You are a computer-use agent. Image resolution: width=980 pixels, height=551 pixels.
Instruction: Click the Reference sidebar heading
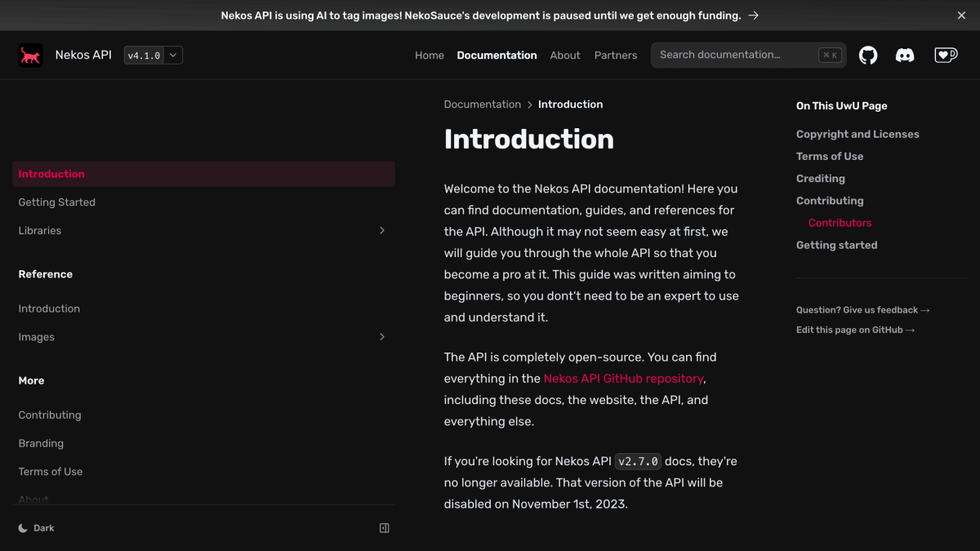coord(46,274)
